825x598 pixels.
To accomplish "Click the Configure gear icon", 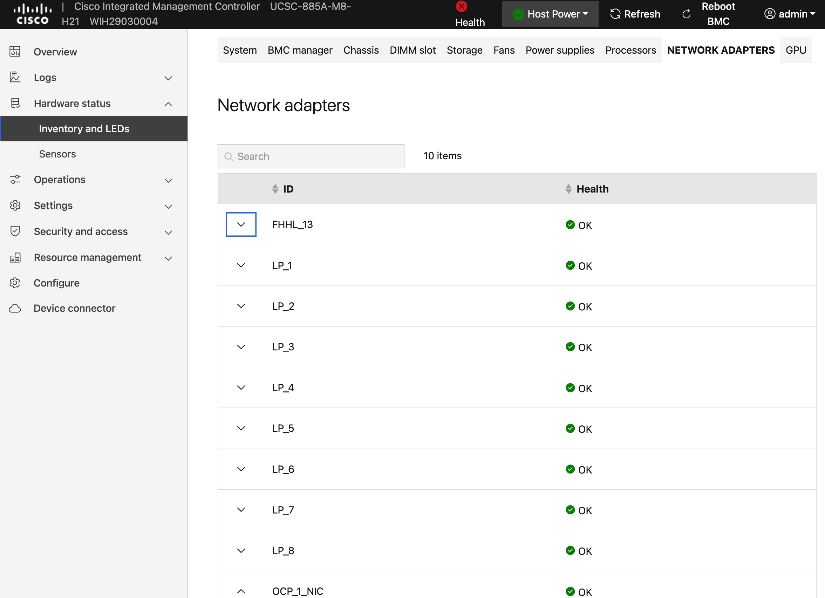I will tap(15, 283).
